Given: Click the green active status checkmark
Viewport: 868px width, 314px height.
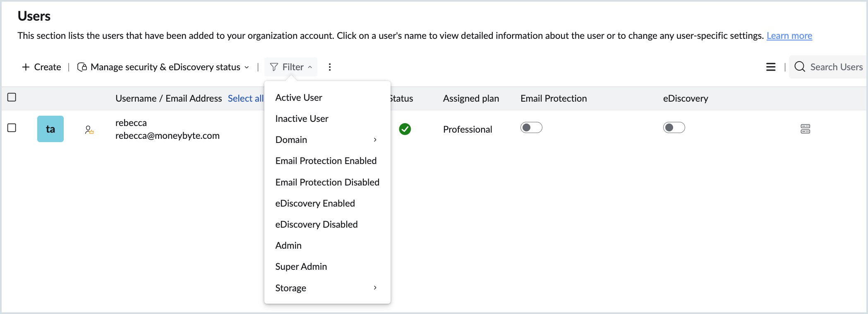Looking at the screenshot, I should (x=405, y=129).
